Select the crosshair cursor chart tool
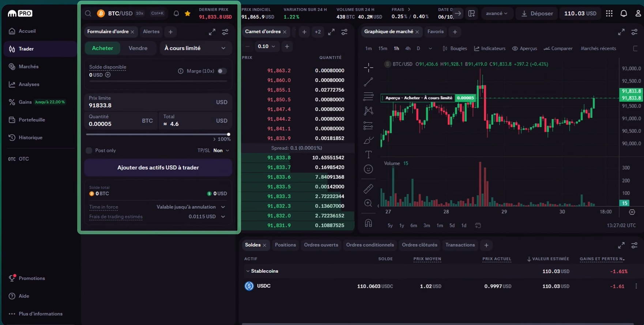 point(368,67)
